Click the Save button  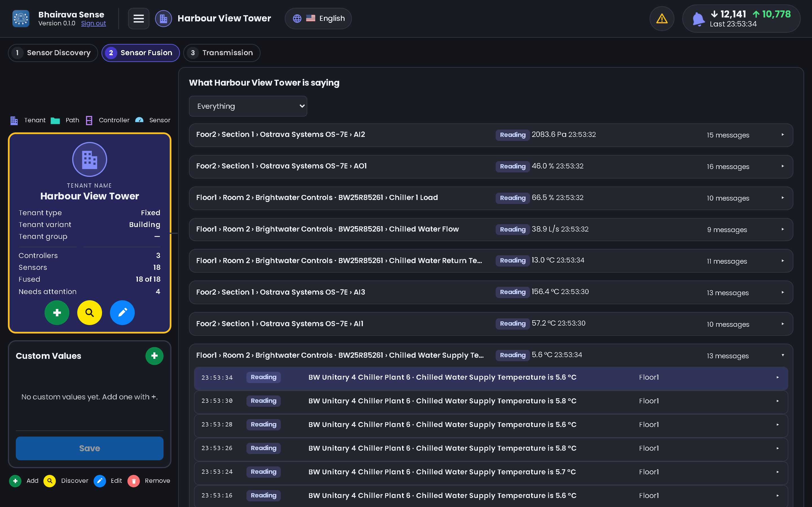90,448
